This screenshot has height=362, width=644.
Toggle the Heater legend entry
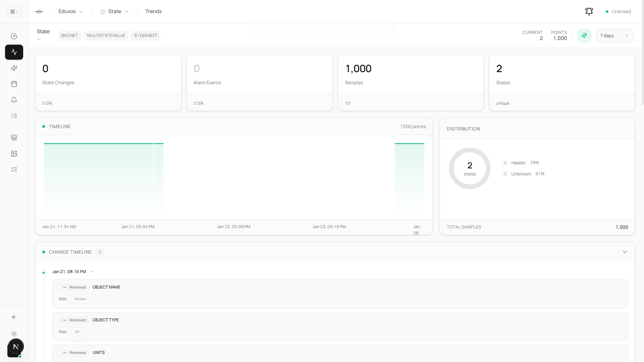(x=518, y=163)
